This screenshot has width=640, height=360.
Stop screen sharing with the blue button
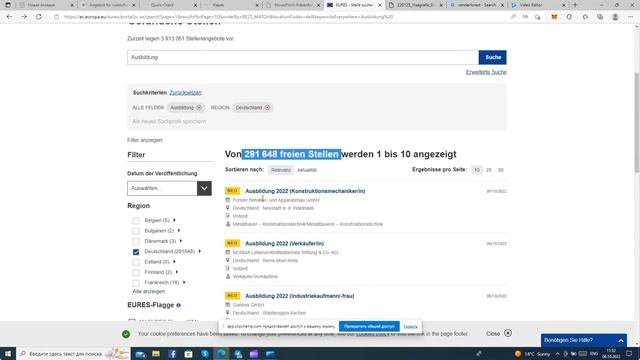(x=369, y=326)
